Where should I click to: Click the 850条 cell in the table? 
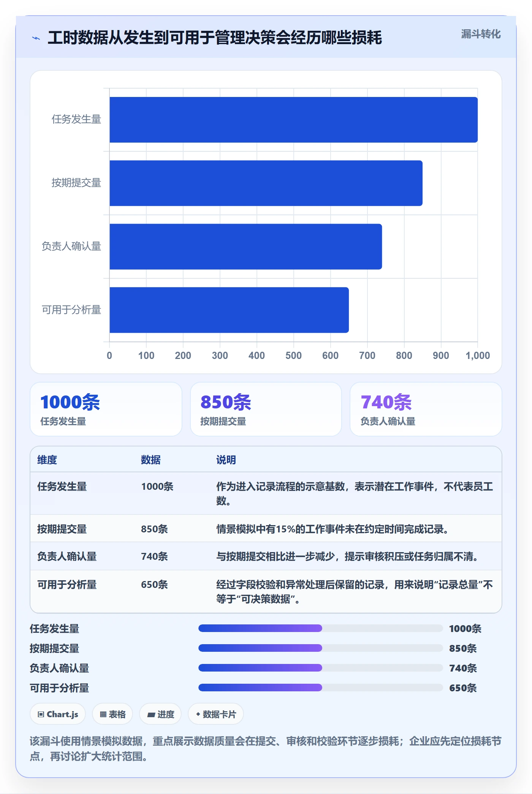[154, 529]
